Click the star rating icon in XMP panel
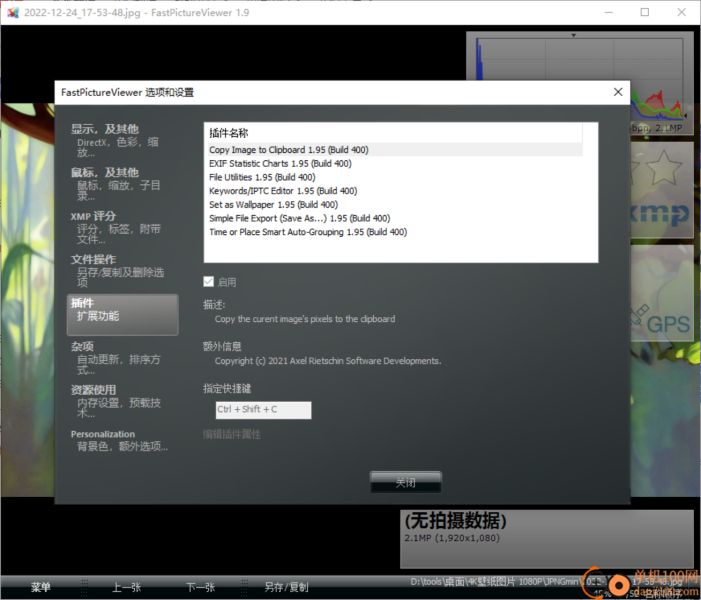Screen dimensions: 701x600 tap(663, 168)
